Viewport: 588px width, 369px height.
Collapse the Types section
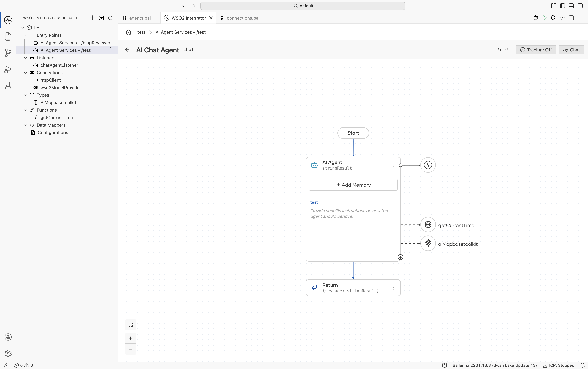[25, 95]
